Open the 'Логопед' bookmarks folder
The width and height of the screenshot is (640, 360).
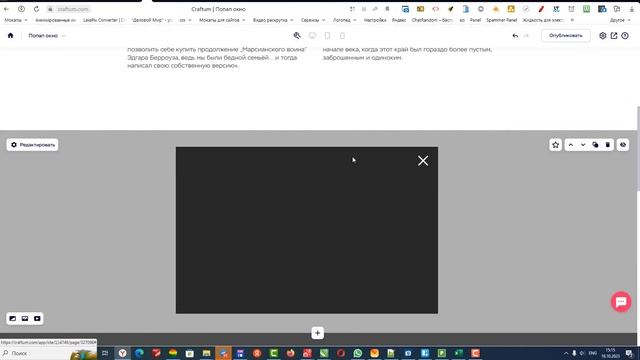point(345,20)
